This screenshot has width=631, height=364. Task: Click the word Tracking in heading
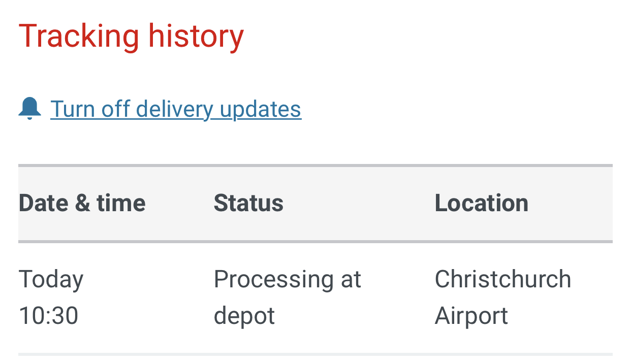79,37
